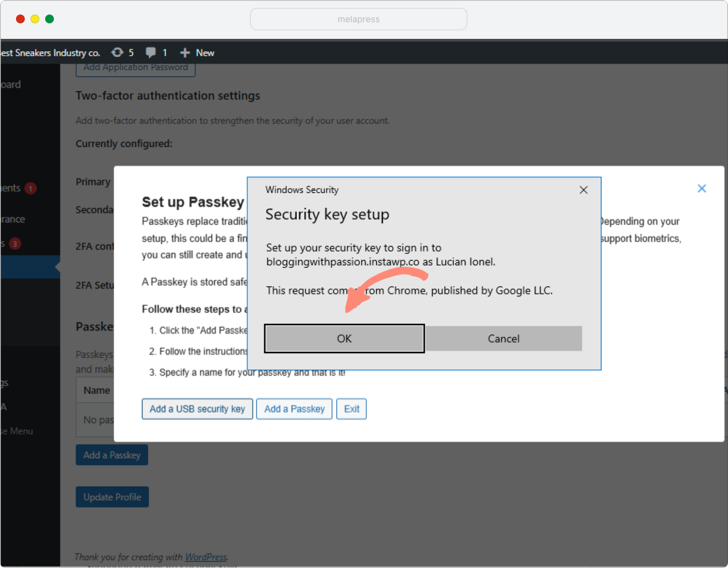The height and width of the screenshot is (568, 728).
Task: Close the Windows Security dialog with X
Action: pos(584,190)
